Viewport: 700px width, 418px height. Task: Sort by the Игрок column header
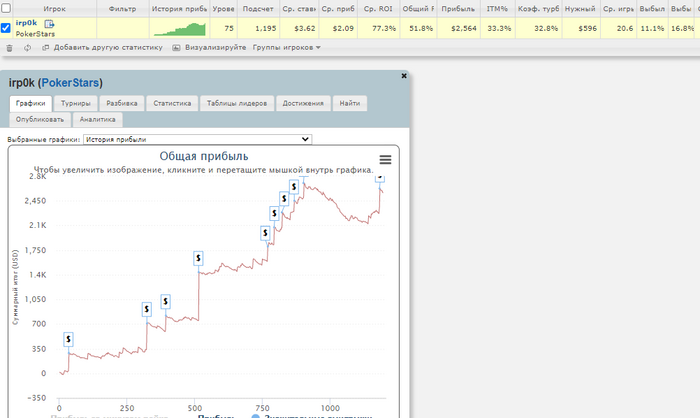pos(54,8)
